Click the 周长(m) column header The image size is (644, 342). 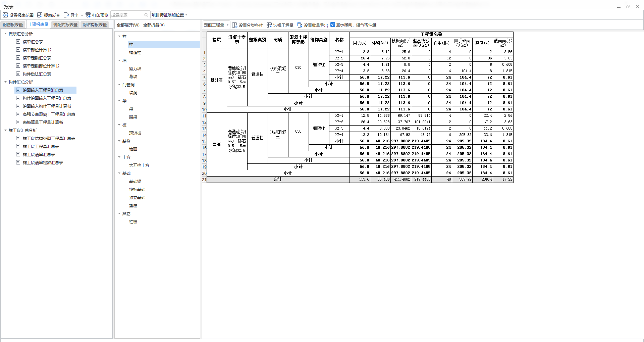[360, 43]
